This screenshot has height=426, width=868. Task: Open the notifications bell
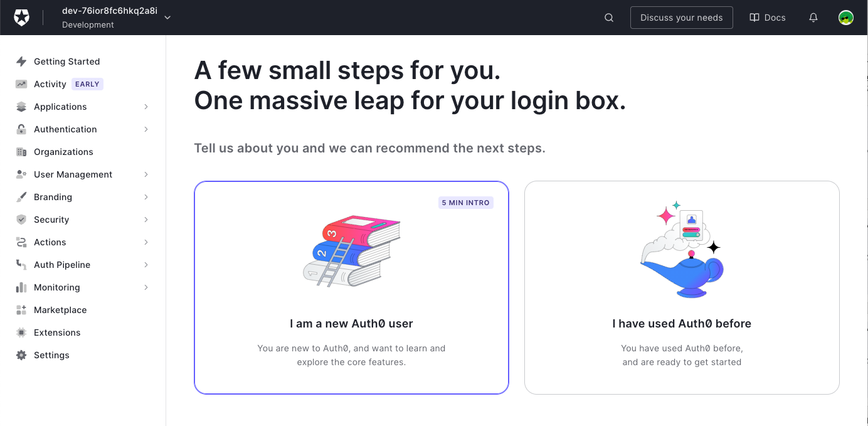813,18
